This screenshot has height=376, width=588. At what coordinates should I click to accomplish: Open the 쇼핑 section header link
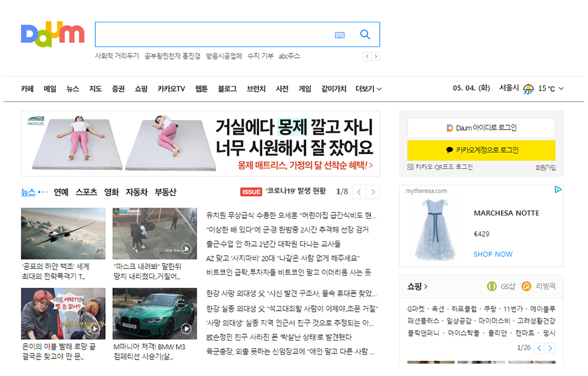tap(417, 287)
